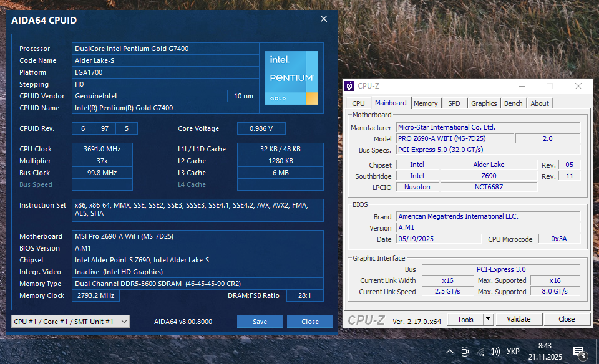Click the Current Link Speed '2.5 GT/s' value
The width and height of the screenshot is (599, 364).
(447, 292)
